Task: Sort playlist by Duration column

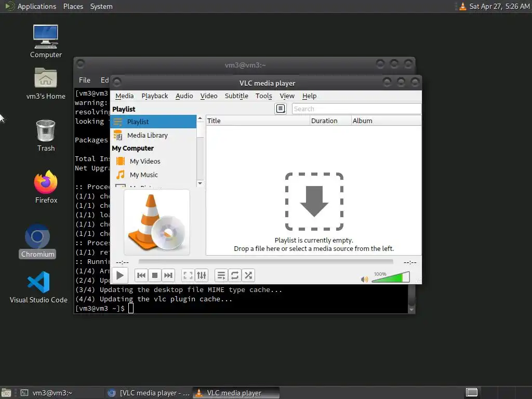Action: click(330, 121)
